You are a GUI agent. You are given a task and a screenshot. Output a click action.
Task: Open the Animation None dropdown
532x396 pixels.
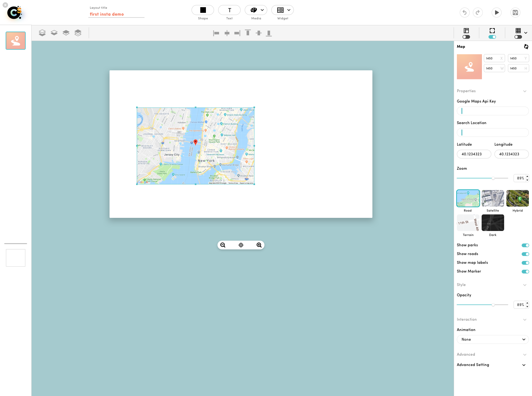click(493, 339)
